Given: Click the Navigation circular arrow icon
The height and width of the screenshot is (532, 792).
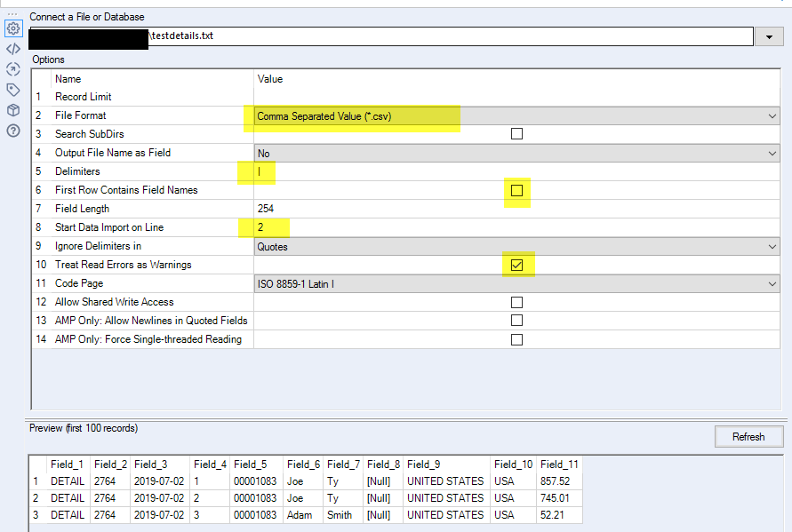Looking at the screenshot, I should point(13,69).
